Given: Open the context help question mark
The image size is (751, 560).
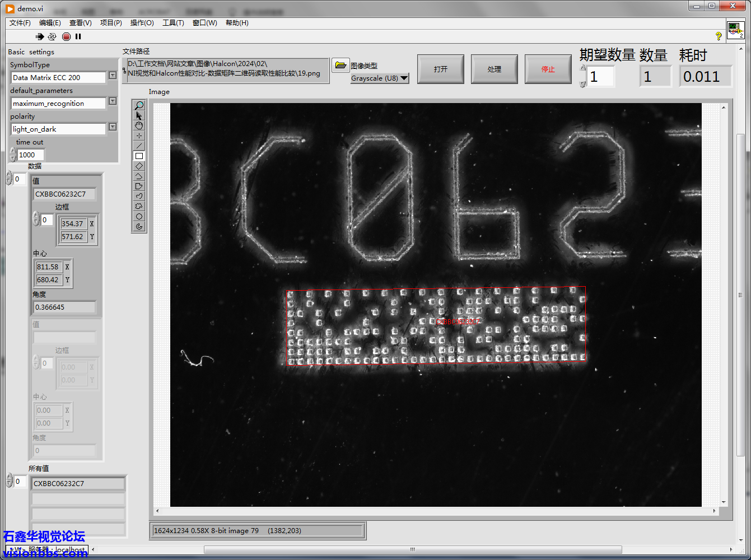Looking at the screenshot, I should pyautogui.click(x=719, y=36).
